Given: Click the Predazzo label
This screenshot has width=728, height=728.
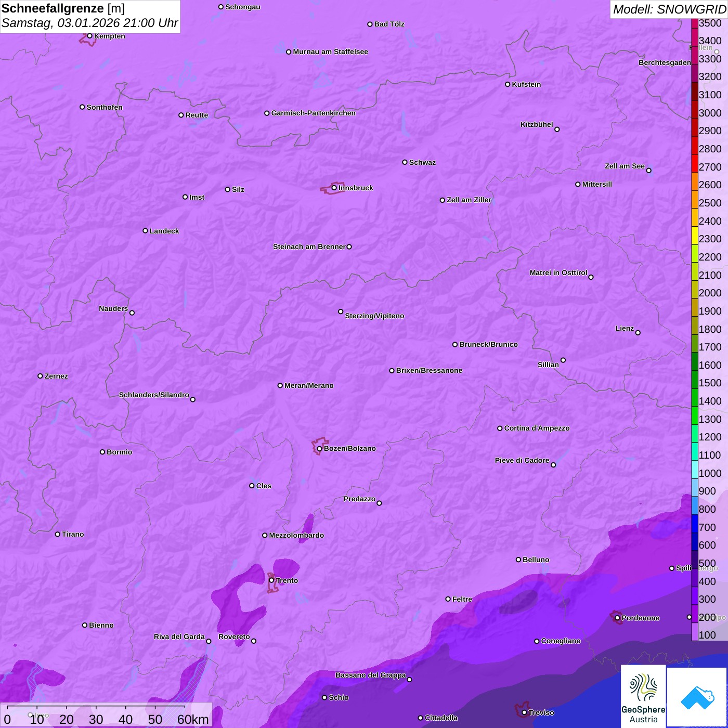Looking at the screenshot, I should click(x=359, y=499).
